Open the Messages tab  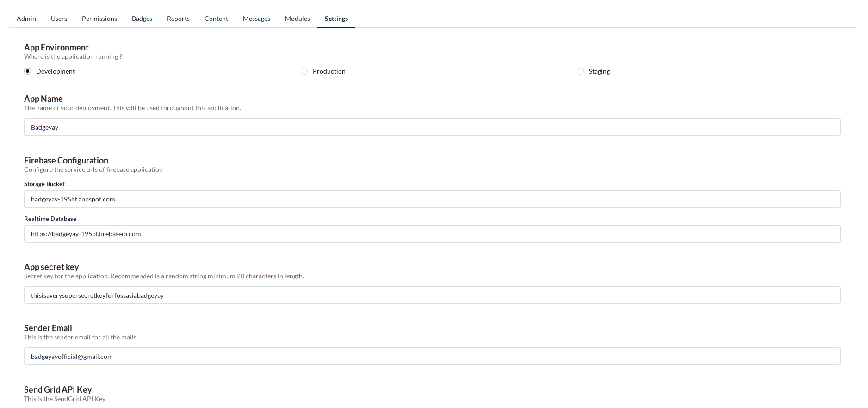pyautogui.click(x=256, y=19)
